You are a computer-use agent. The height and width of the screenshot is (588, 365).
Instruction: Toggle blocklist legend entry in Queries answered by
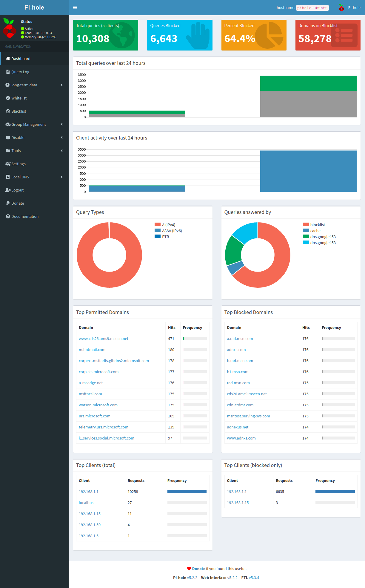click(x=314, y=225)
